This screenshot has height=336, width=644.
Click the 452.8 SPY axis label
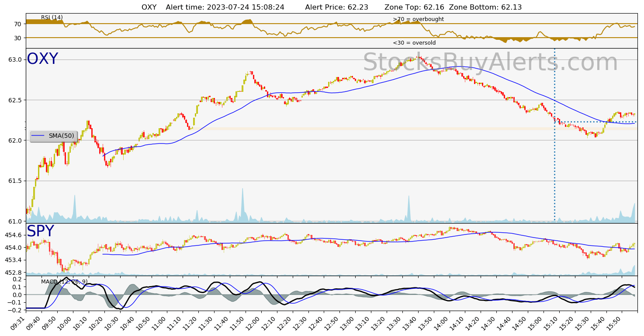[14, 273]
